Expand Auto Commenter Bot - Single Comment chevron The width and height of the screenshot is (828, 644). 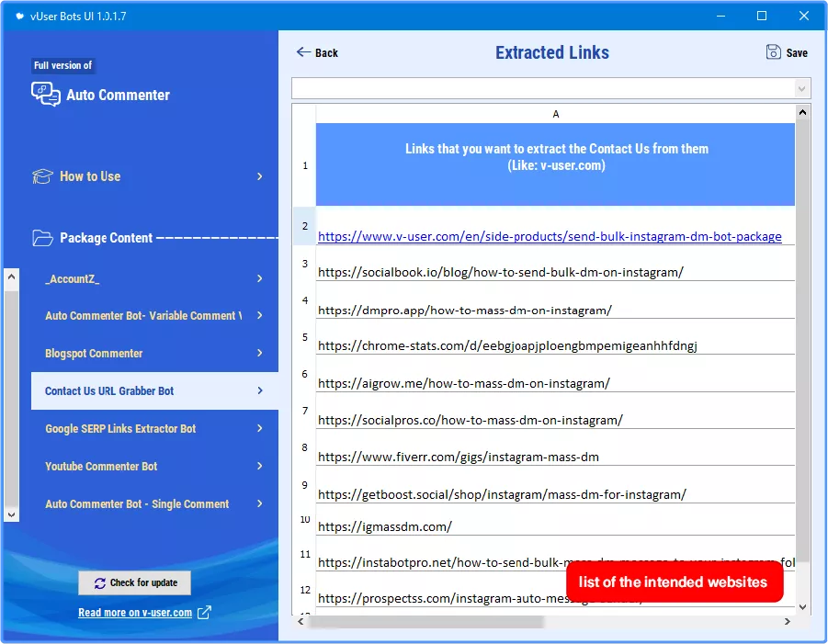[259, 503]
